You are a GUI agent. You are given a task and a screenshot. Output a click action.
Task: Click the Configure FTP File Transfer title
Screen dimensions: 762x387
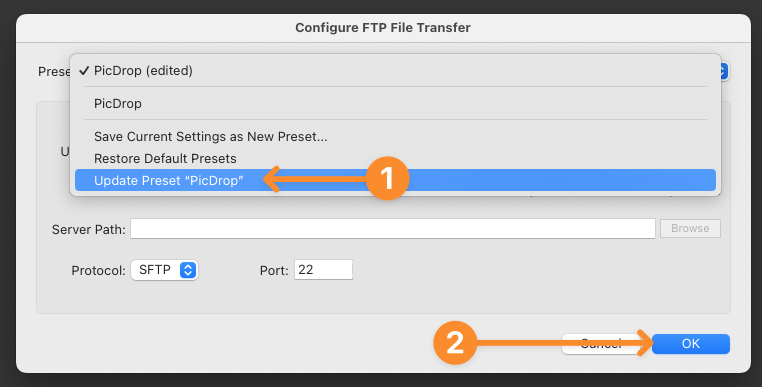pyautogui.click(x=383, y=27)
